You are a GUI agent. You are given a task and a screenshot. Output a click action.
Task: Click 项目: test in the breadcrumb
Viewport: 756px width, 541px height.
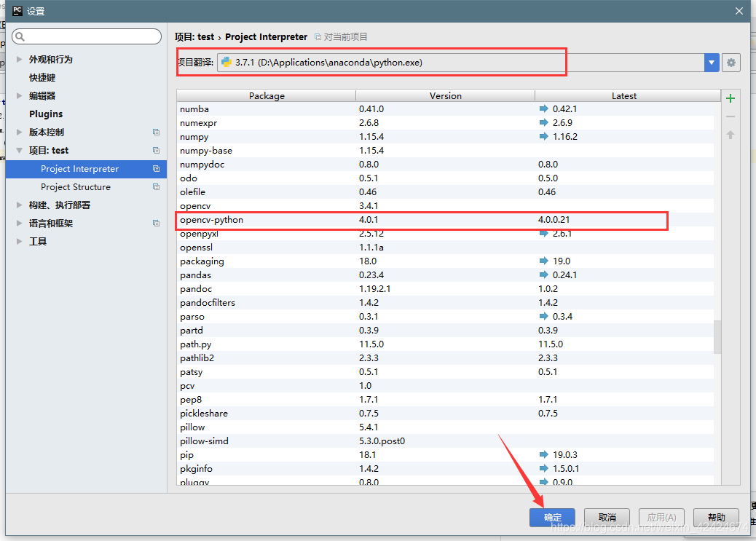194,37
